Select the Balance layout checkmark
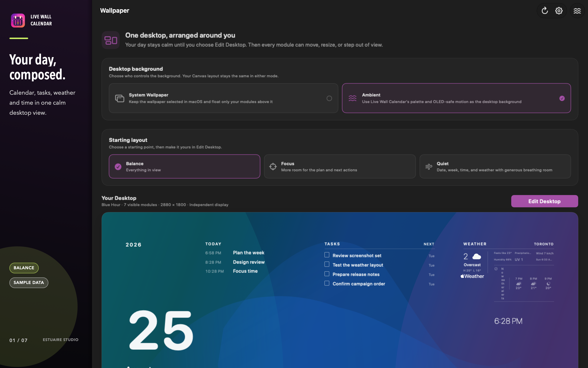The width and height of the screenshot is (588, 368). click(x=118, y=167)
